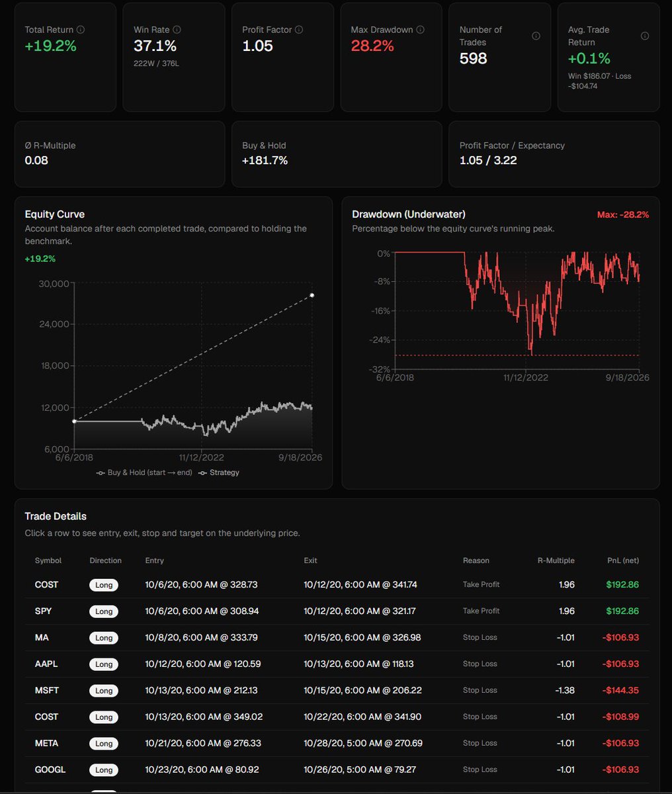Click the info icon next to Max Drawdown
This screenshot has width=672, height=794.
pyautogui.click(x=421, y=30)
